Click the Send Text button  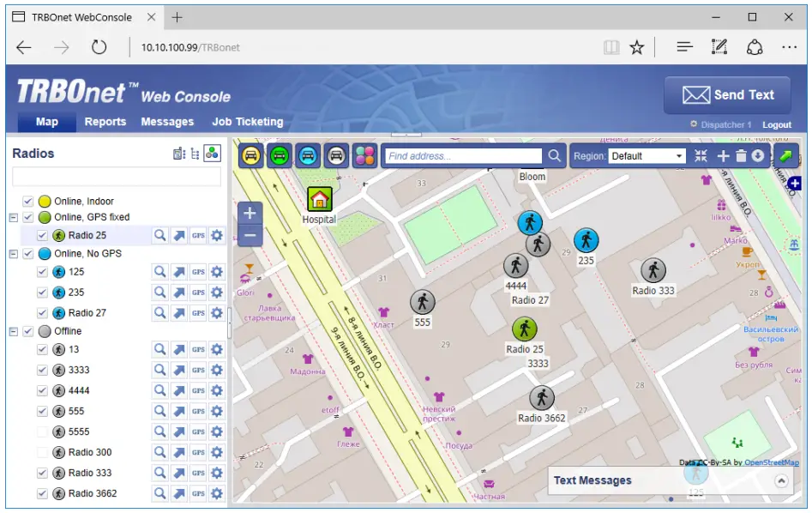(728, 95)
